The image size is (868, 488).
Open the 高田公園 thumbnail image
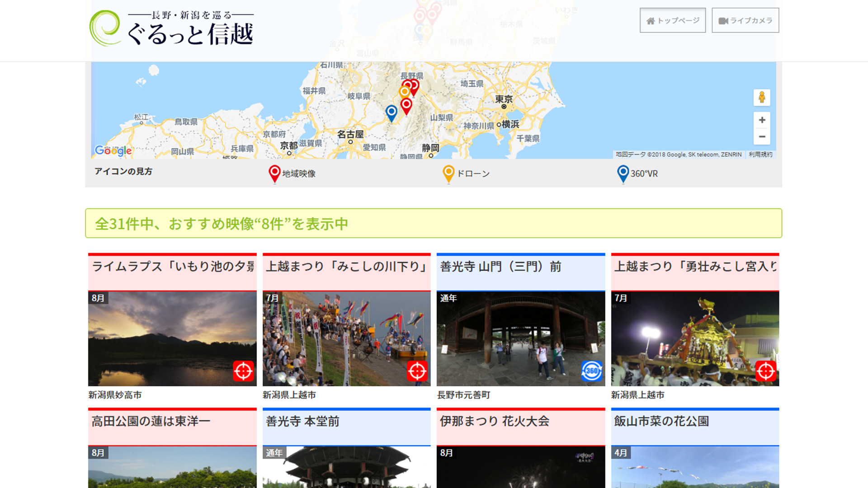172,467
